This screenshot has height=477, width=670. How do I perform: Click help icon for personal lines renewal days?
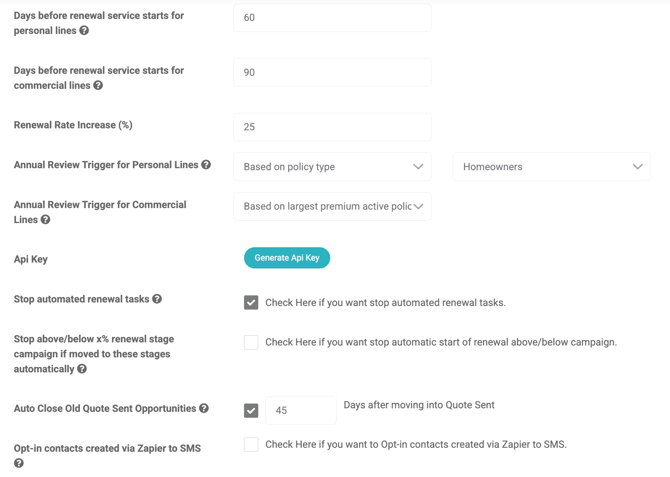84,31
